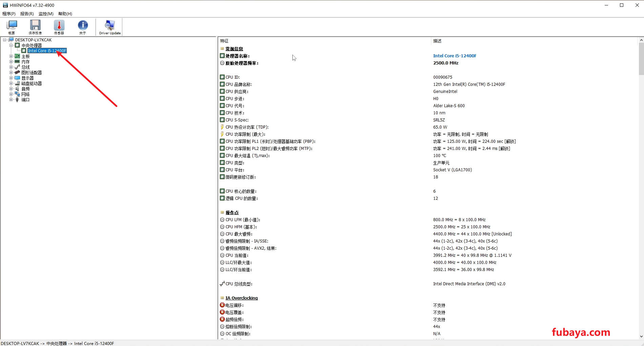Viewport: 644px width, 346px height.
Task: Open the 概要 summary toolbar button
Action: 12,27
